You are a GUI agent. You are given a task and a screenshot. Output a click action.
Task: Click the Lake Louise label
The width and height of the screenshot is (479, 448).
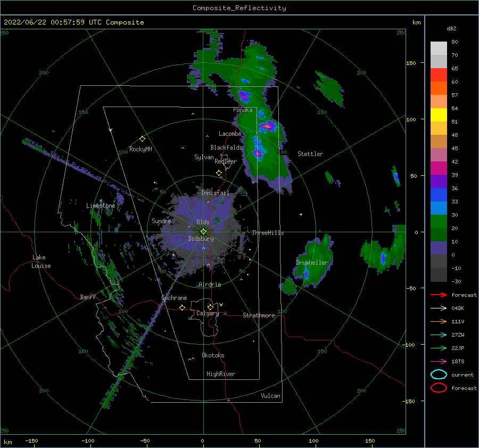(41, 262)
